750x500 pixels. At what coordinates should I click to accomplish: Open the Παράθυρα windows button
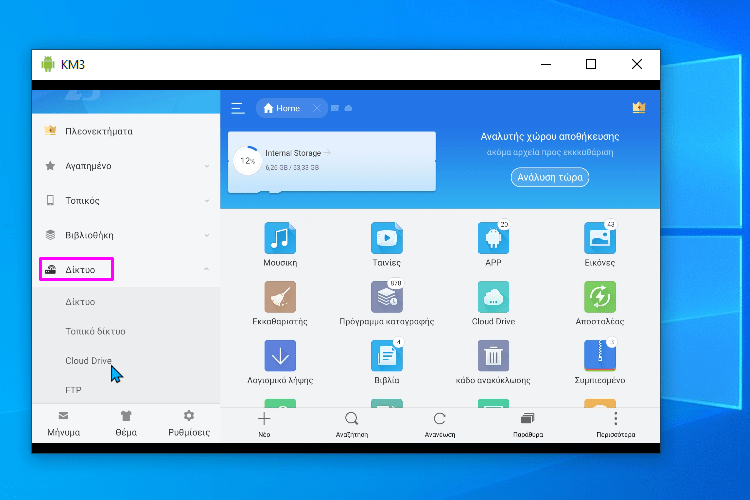(528, 424)
